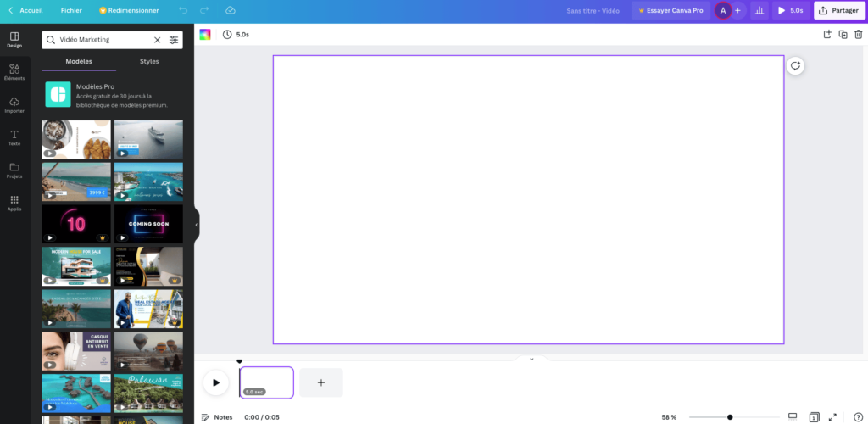Open the Éléments panel in sidebar
This screenshot has height=424, width=868.
14,72
